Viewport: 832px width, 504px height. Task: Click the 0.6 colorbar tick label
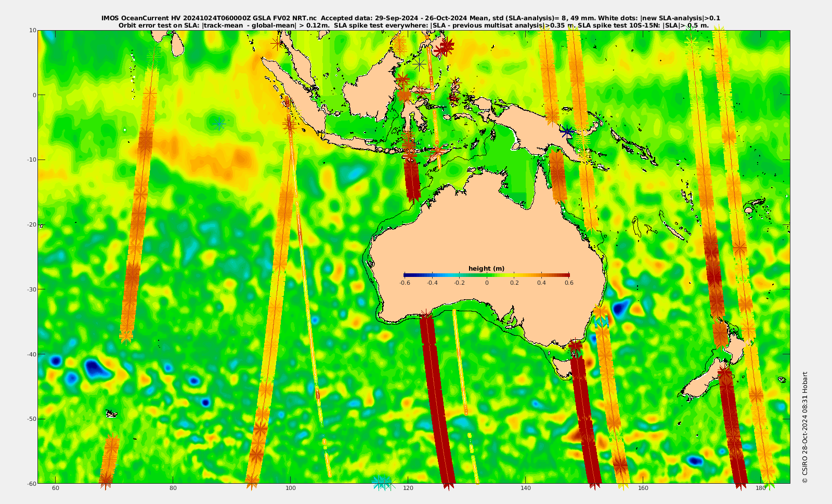569,283
